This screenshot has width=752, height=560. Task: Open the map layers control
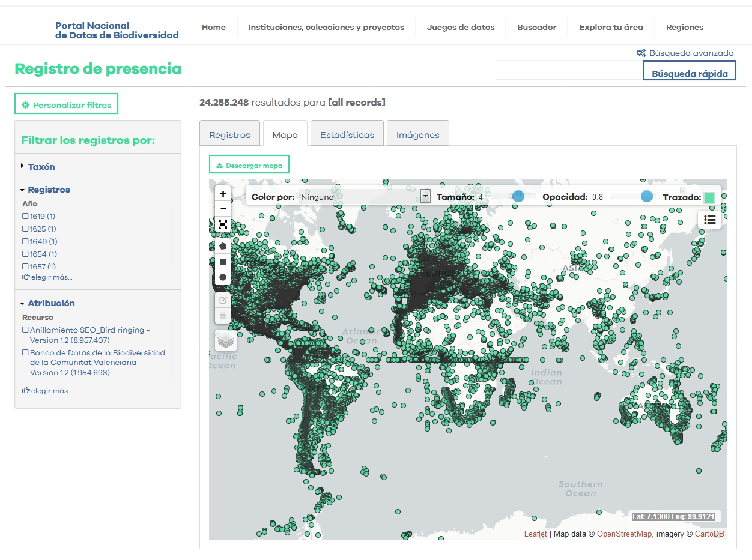click(x=225, y=340)
